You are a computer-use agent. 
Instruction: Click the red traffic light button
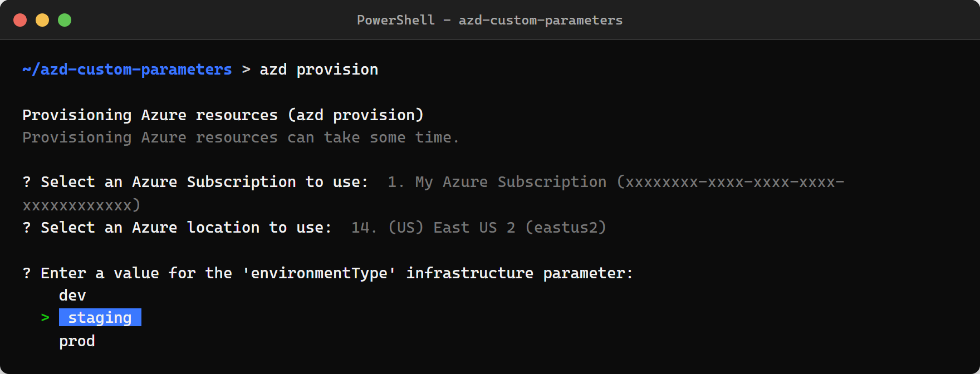(x=20, y=19)
